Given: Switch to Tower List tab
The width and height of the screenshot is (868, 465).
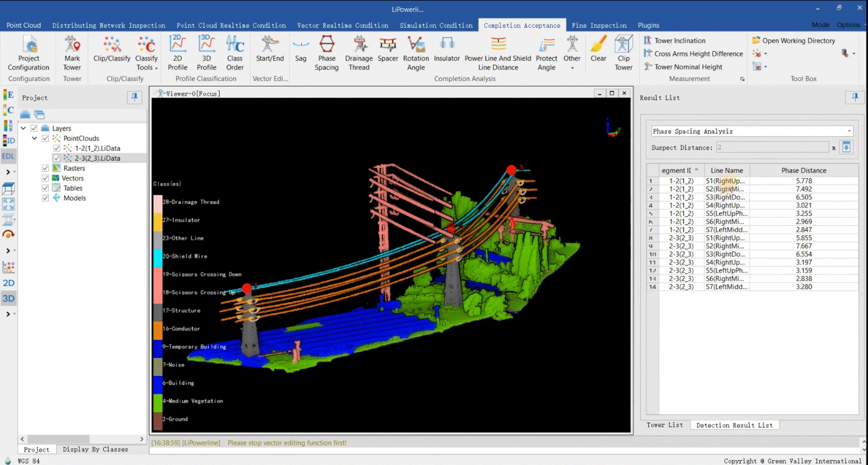Looking at the screenshot, I should tap(665, 425).
